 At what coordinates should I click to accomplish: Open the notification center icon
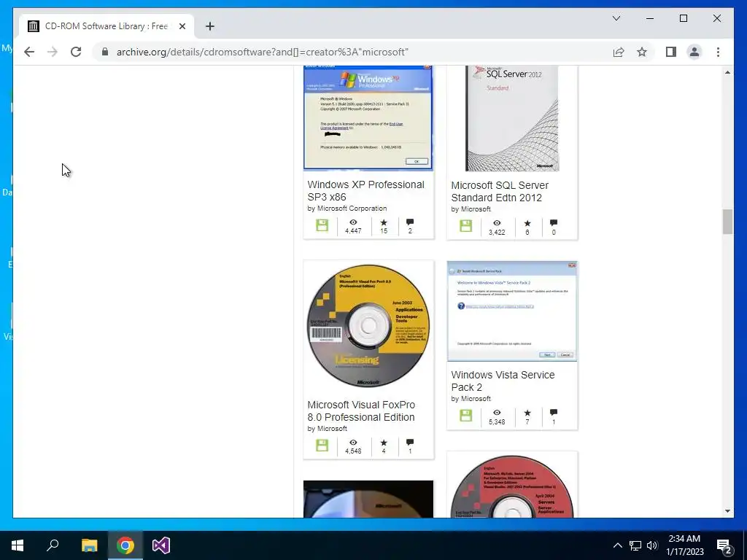coord(724,546)
